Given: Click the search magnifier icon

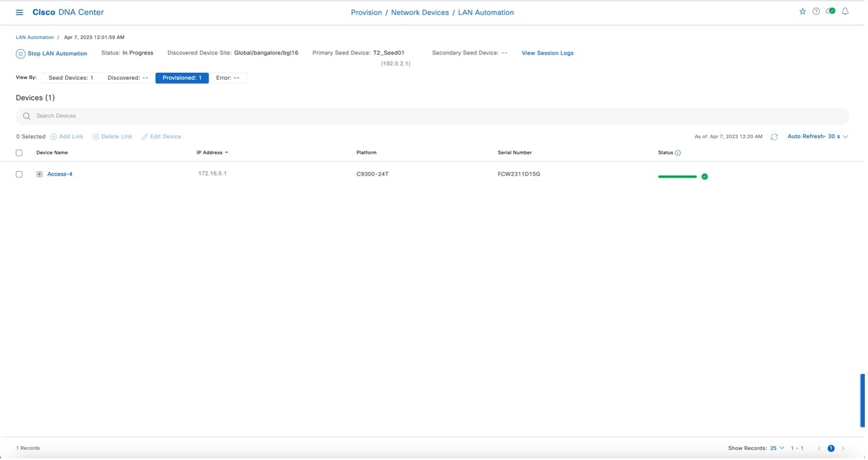Looking at the screenshot, I should 26,117.
